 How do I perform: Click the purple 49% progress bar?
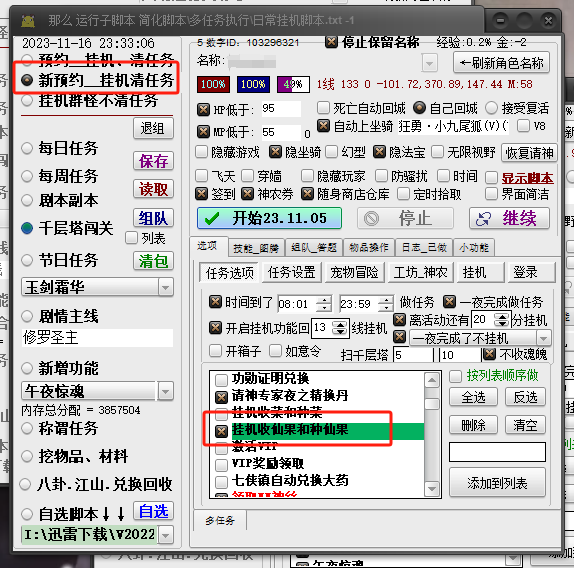coord(293,85)
